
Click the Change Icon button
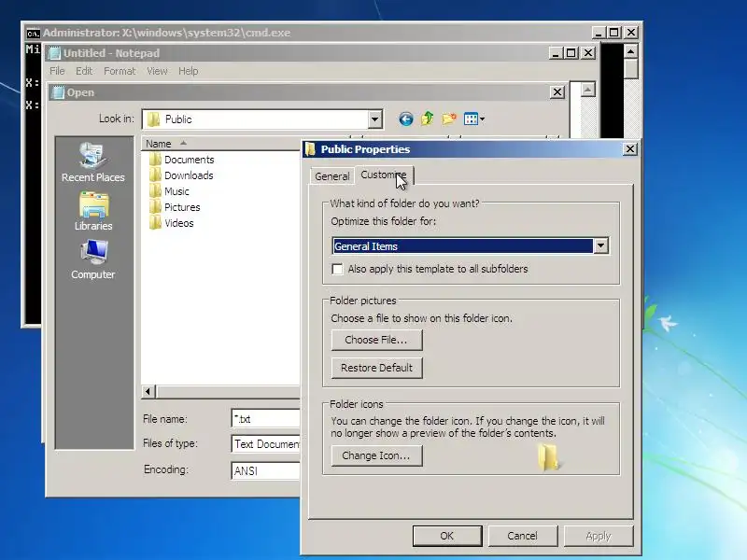376,455
